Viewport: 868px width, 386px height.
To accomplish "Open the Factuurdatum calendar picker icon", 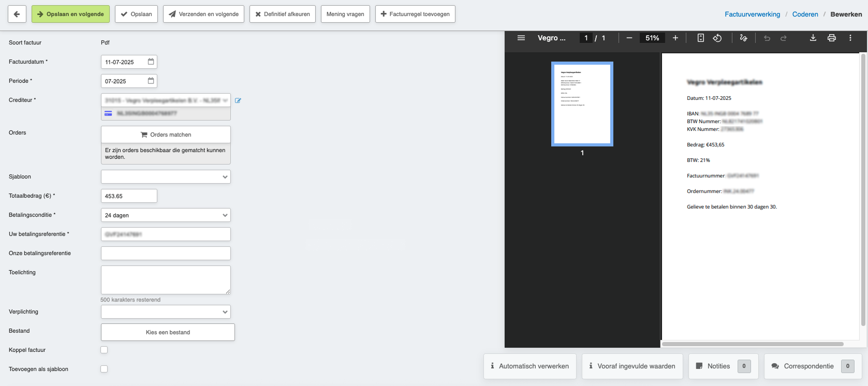I will [x=151, y=62].
